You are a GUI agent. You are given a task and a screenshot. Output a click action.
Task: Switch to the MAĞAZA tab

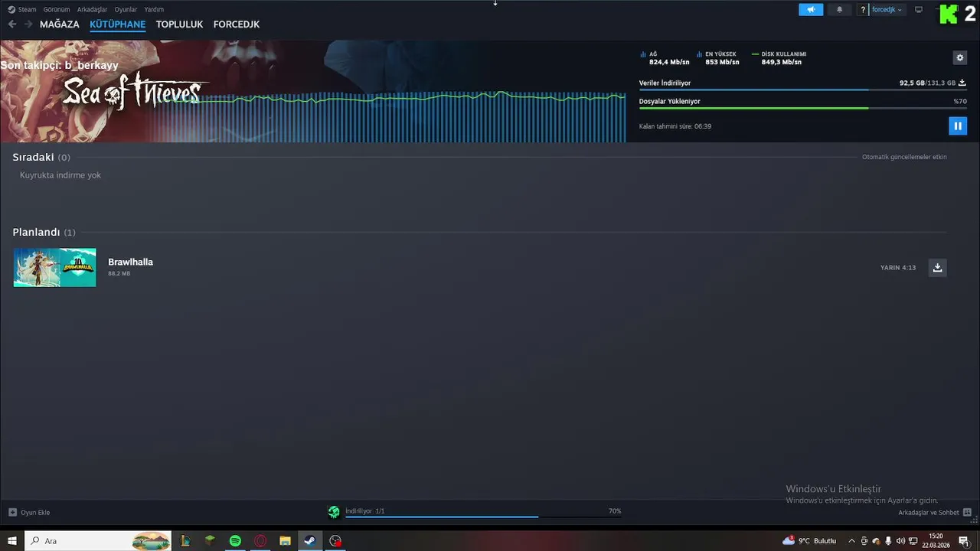point(60,24)
